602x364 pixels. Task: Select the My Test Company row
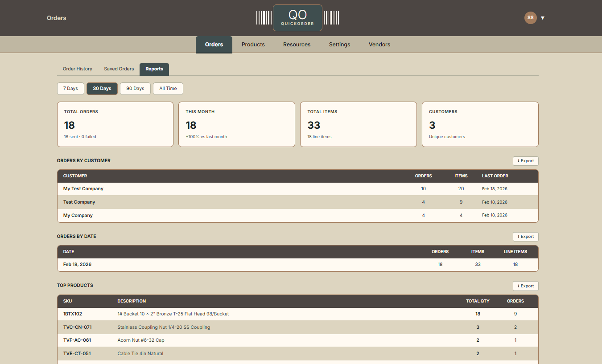(x=83, y=189)
